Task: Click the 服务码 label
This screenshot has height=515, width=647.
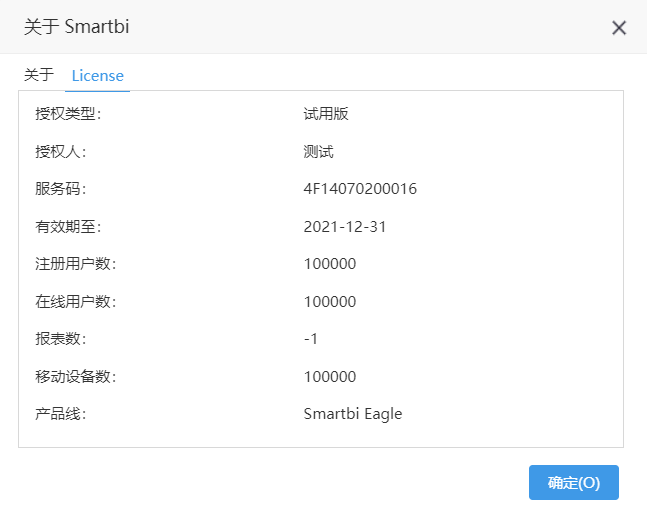Action: click(61, 189)
